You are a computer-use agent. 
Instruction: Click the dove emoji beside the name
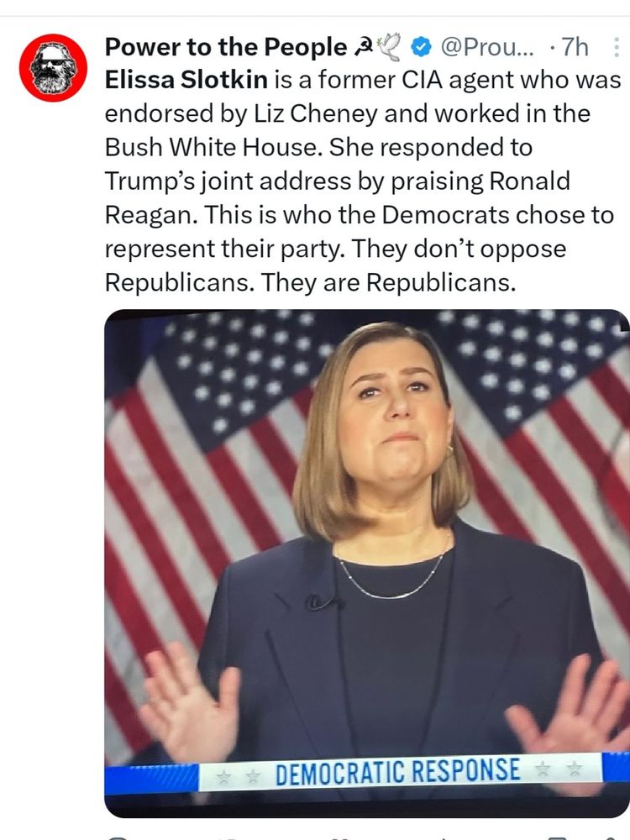391,47
